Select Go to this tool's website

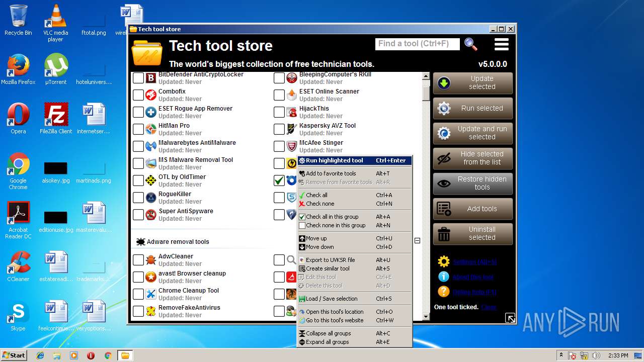[355, 320]
